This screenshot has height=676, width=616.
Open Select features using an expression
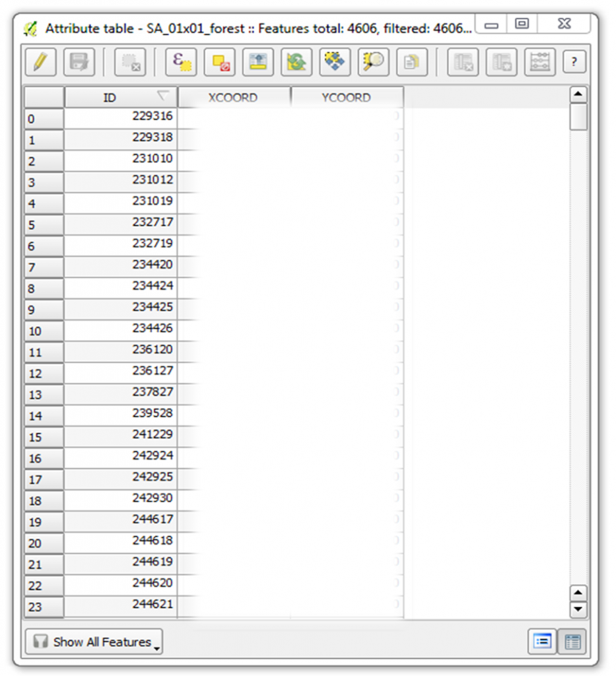click(x=181, y=62)
